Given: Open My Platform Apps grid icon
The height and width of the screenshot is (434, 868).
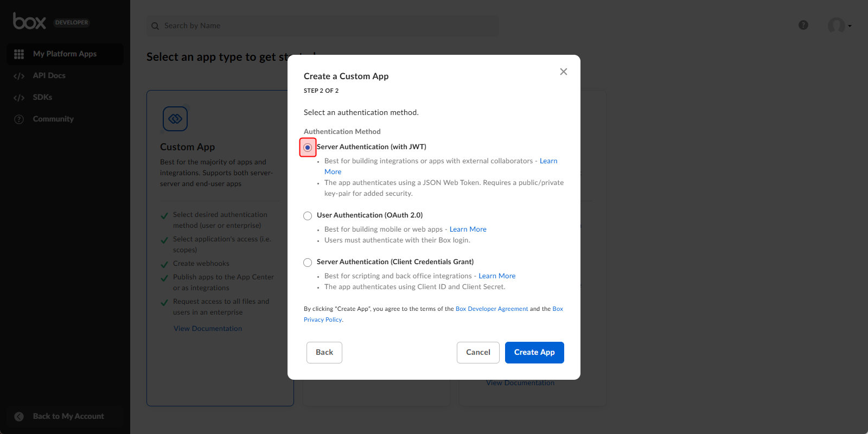Looking at the screenshot, I should click(19, 54).
